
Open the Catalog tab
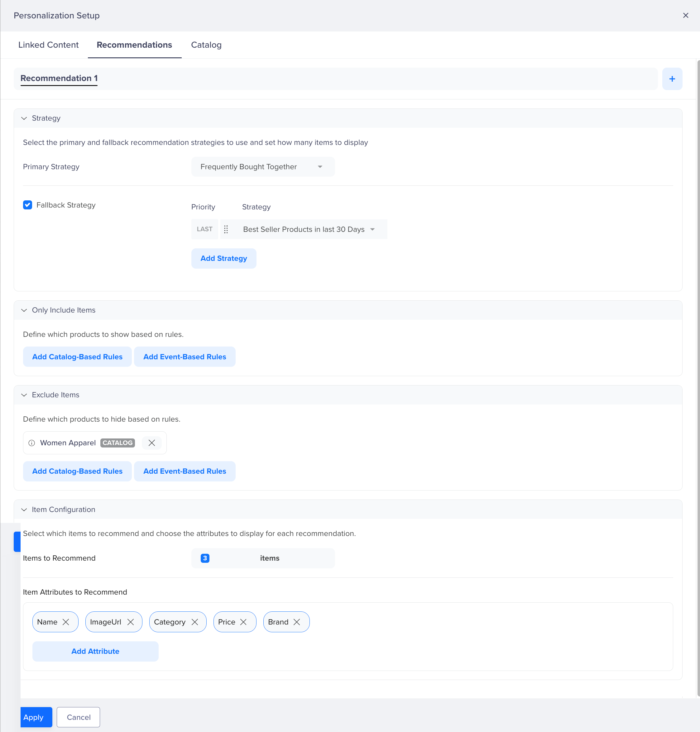(x=206, y=45)
